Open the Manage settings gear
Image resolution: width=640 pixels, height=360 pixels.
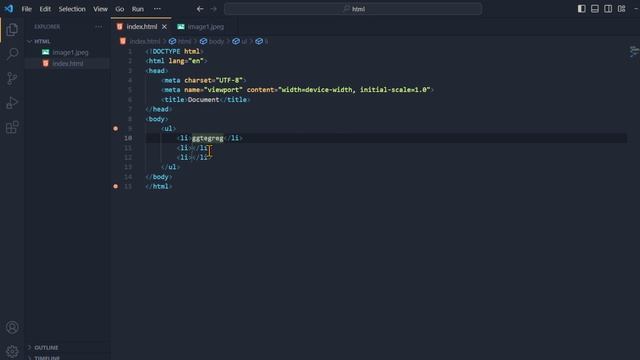click(12, 351)
